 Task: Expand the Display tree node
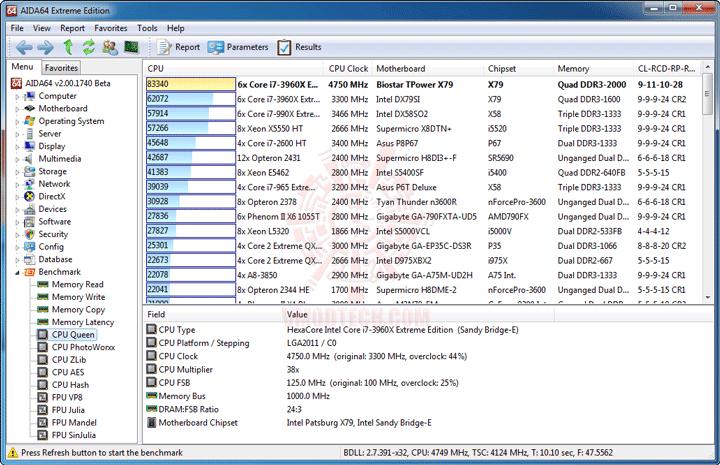(17, 146)
